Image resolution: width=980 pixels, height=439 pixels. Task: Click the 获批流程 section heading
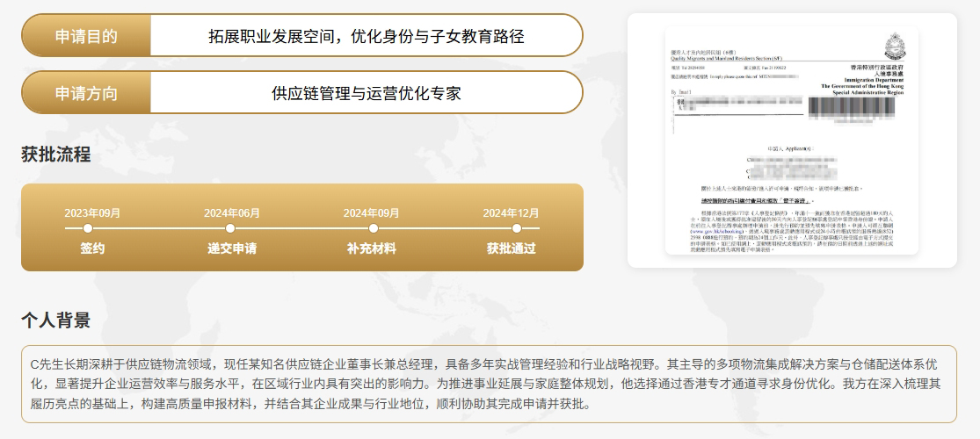(55, 155)
